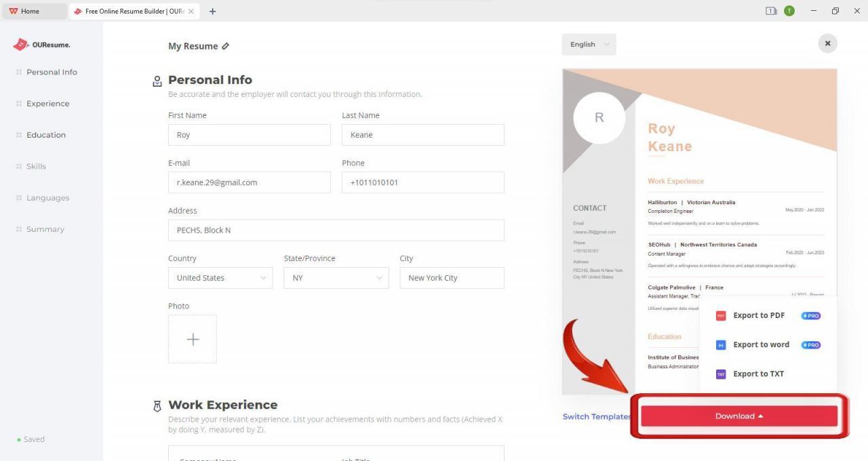This screenshot has width=868, height=461.
Task: Go to Personal Info in sidebar
Action: pyautogui.click(x=52, y=72)
